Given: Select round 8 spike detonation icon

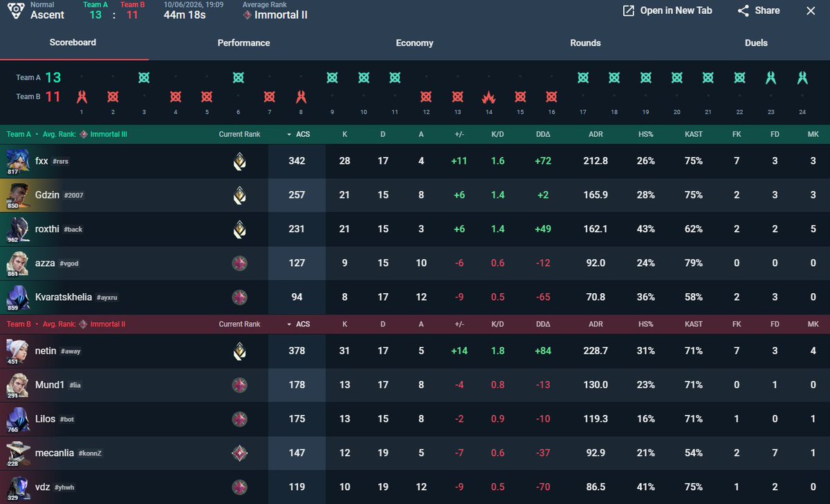Looking at the screenshot, I should (x=301, y=97).
